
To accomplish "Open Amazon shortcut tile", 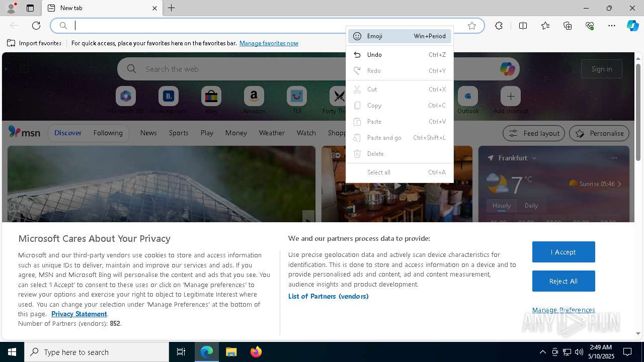I will 254,100.
